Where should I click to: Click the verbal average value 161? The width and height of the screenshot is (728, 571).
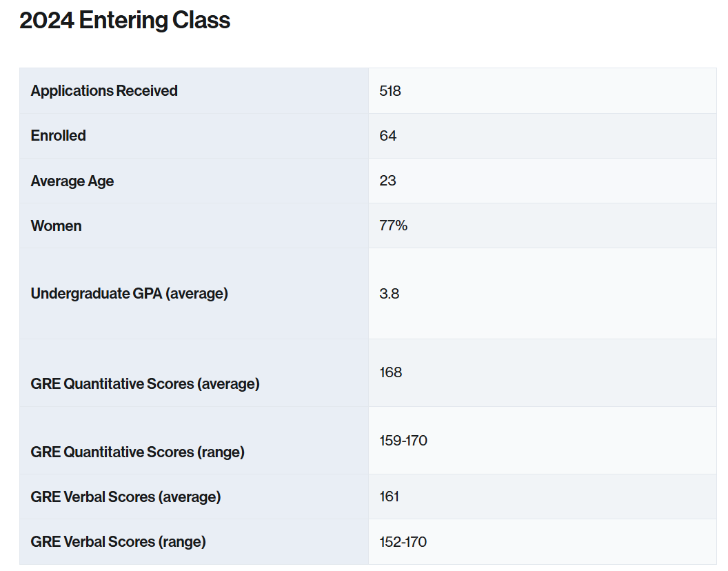pos(389,497)
